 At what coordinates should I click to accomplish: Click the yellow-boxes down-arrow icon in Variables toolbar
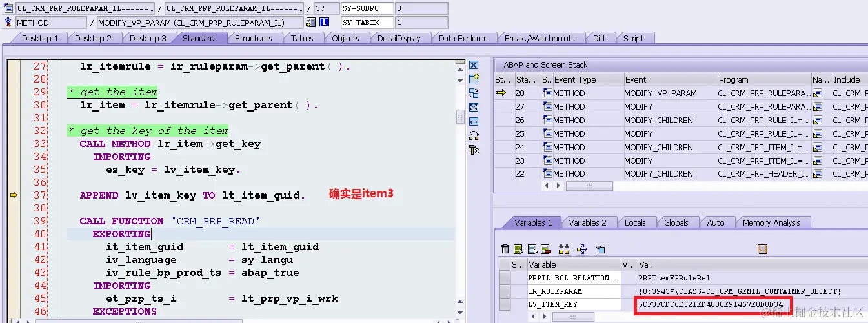(563, 249)
